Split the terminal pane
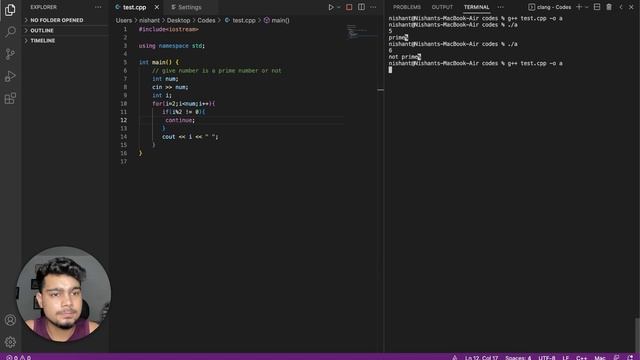640x360 pixels. 597,7
